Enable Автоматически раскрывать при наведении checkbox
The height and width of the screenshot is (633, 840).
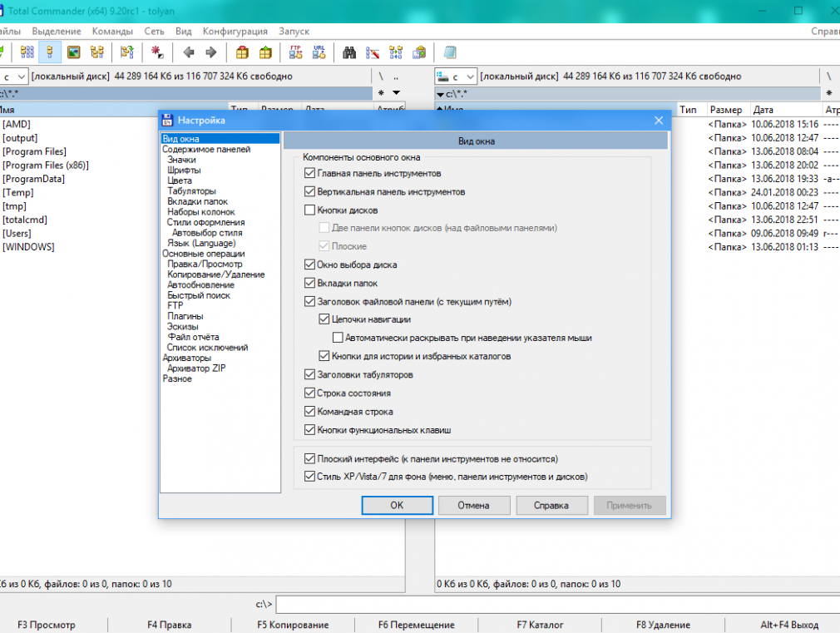(338, 337)
